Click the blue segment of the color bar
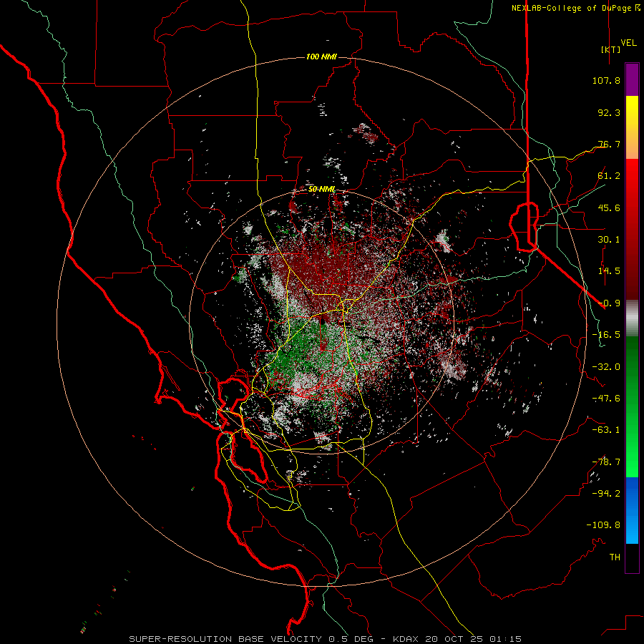The image size is (644, 644). click(x=632, y=510)
